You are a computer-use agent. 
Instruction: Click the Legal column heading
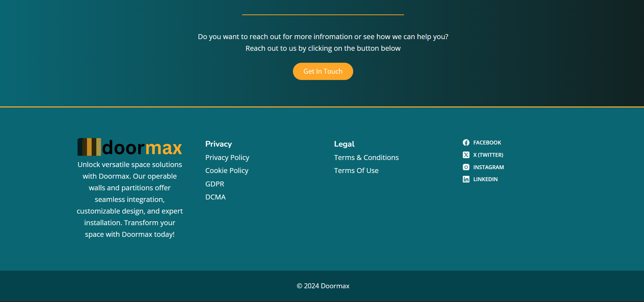pyautogui.click(x=344, y=144)
